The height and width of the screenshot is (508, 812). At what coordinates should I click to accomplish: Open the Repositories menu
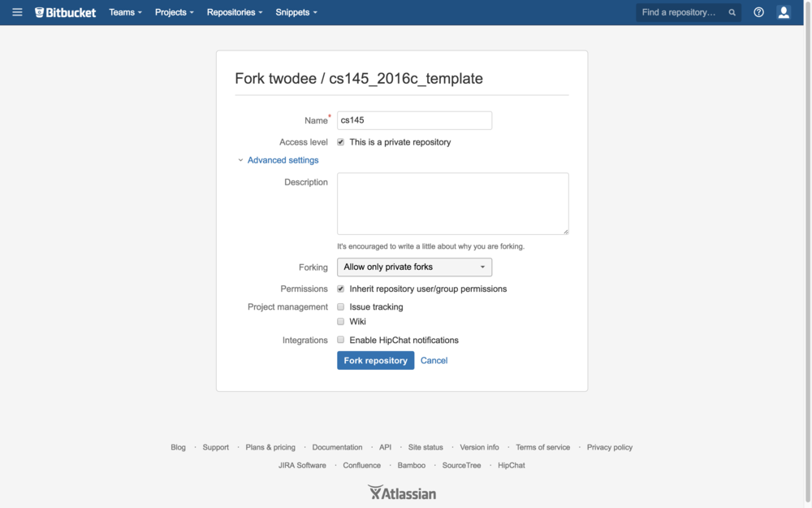[x=234, y=12]
